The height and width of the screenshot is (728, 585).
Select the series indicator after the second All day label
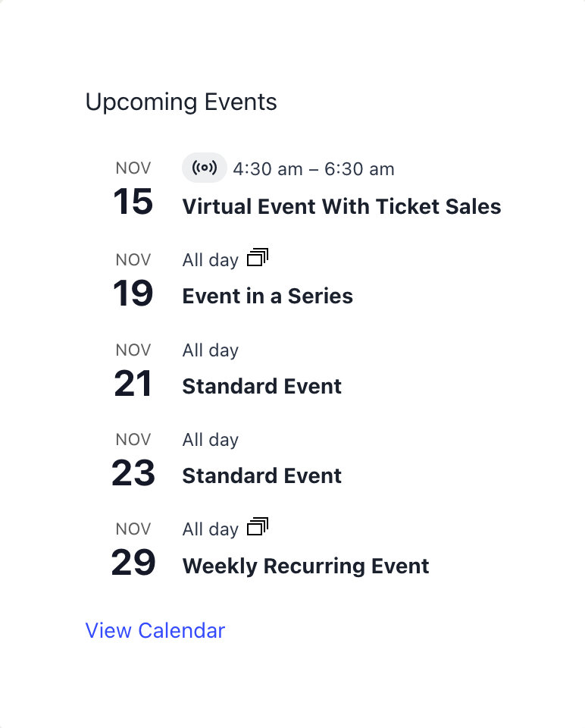(x=258, y=258)
